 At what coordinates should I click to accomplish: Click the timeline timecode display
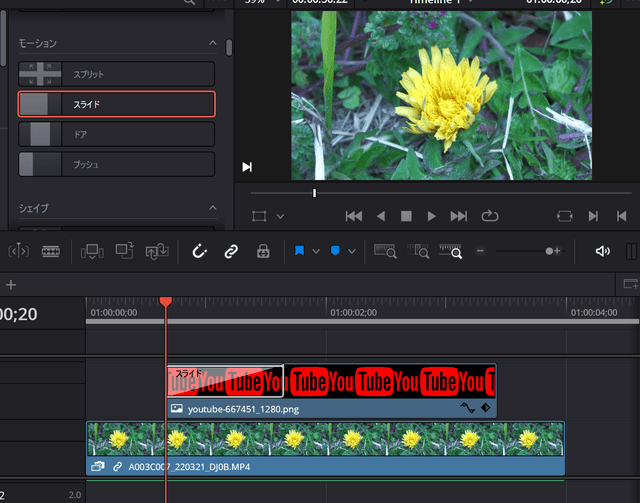(x=18, y=314)
